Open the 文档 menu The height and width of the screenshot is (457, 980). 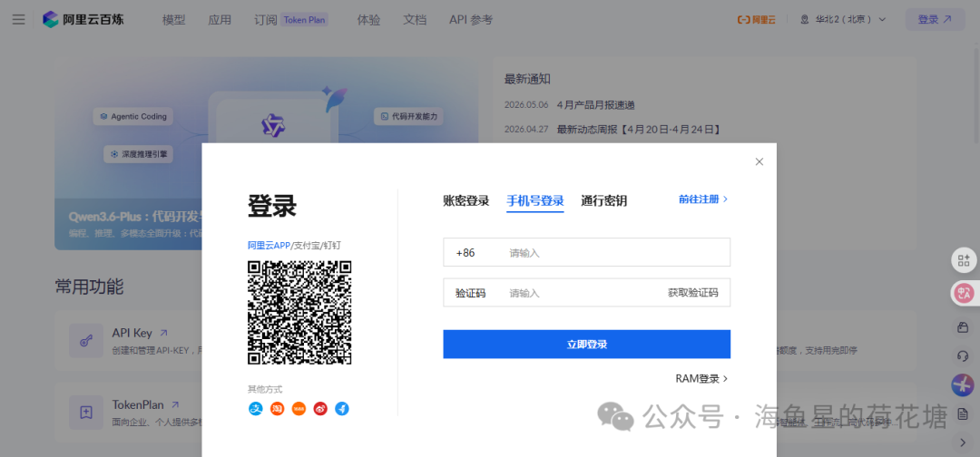415,19
